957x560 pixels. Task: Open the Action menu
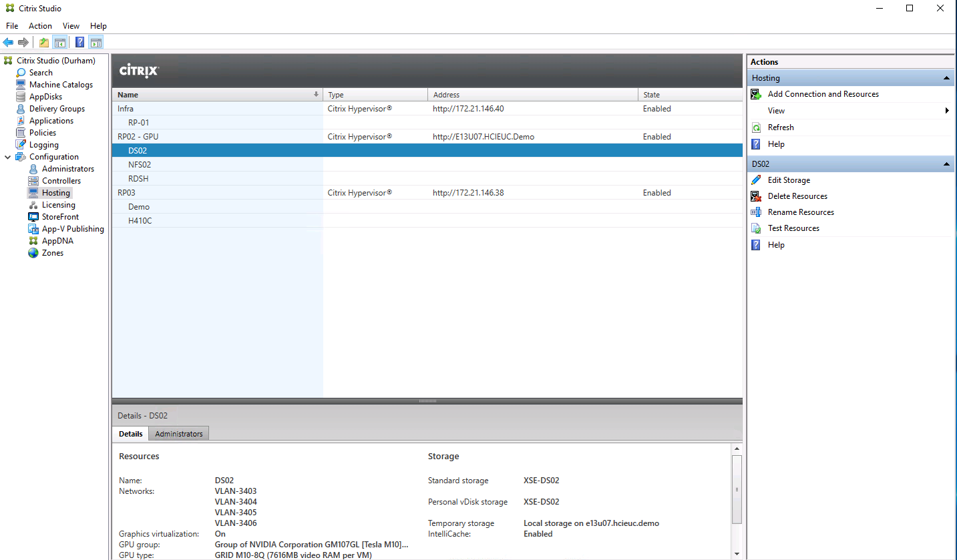[40, 26]
